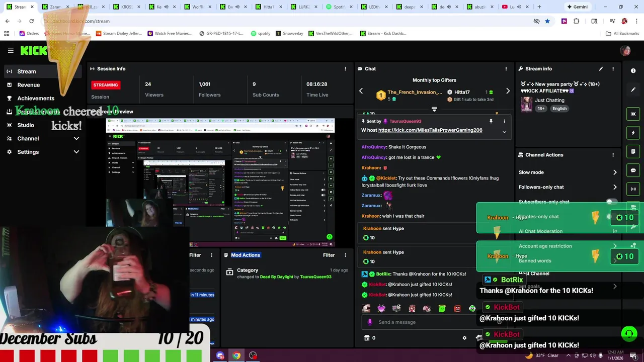Open pinned message three-dot options

tap(504, 121)
